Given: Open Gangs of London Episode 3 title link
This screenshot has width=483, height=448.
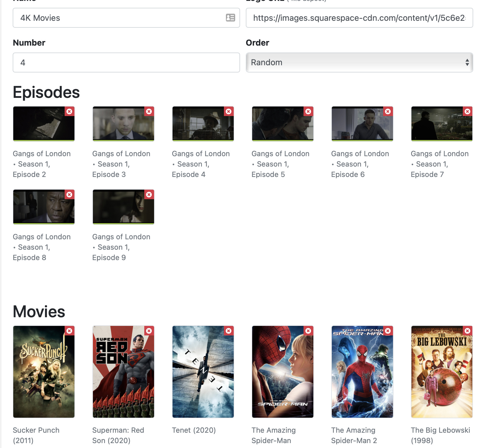Looking at the screenshot, I should tap(121, 164).
